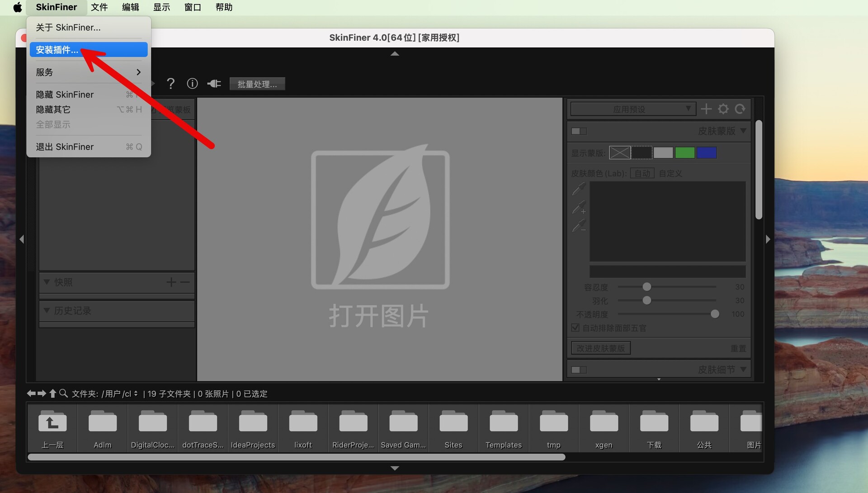
Task: Click the help question mark icon
Action: [170, 84]
